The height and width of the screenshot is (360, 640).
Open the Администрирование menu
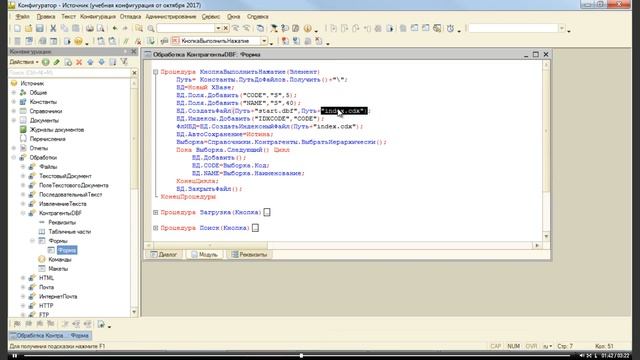pyautogui.click(x=171, y=17)
